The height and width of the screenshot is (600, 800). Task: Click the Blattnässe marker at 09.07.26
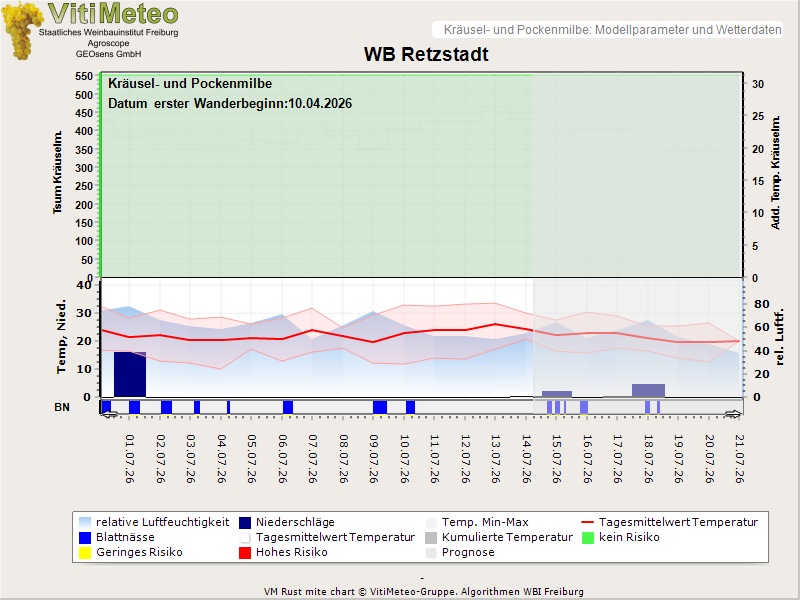(x=380, y=407)
